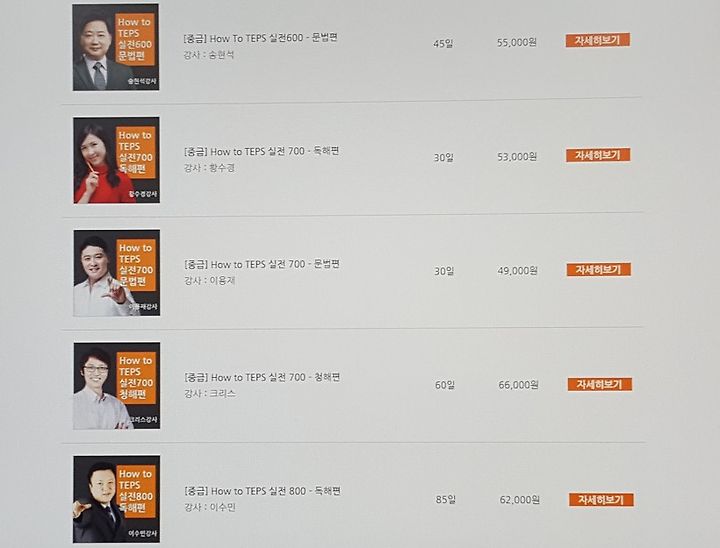Click 자세히보기 for the 62,000원 course

point(601,499)
